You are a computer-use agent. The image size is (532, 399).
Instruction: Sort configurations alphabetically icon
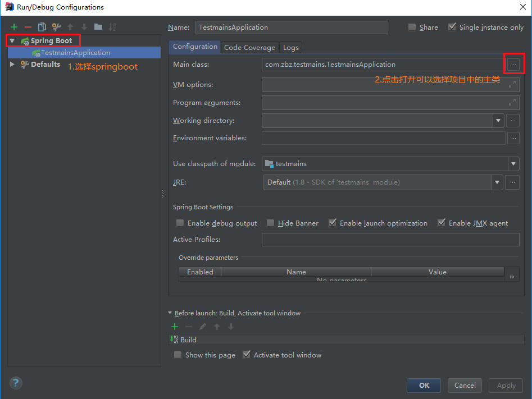[x=112, y=27]
